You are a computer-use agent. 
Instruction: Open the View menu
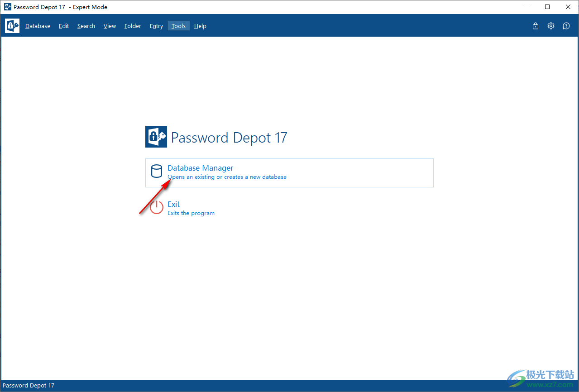(110, 26)
